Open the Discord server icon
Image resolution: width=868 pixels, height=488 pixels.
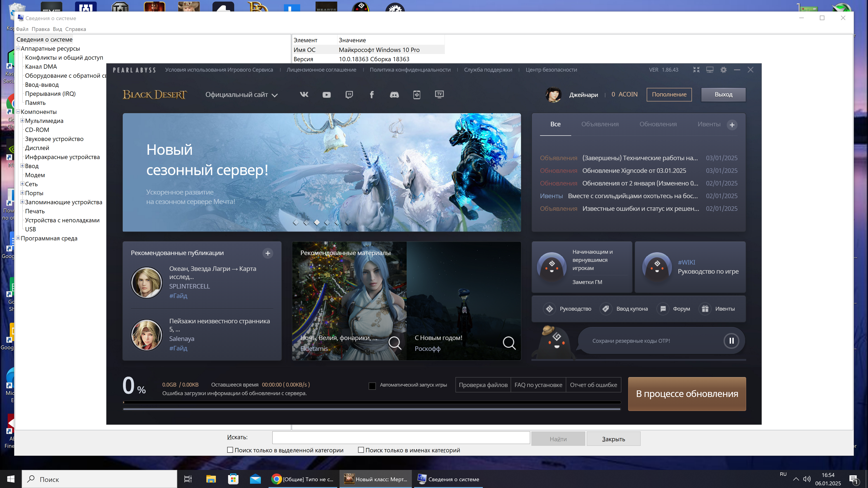point(394,95)
